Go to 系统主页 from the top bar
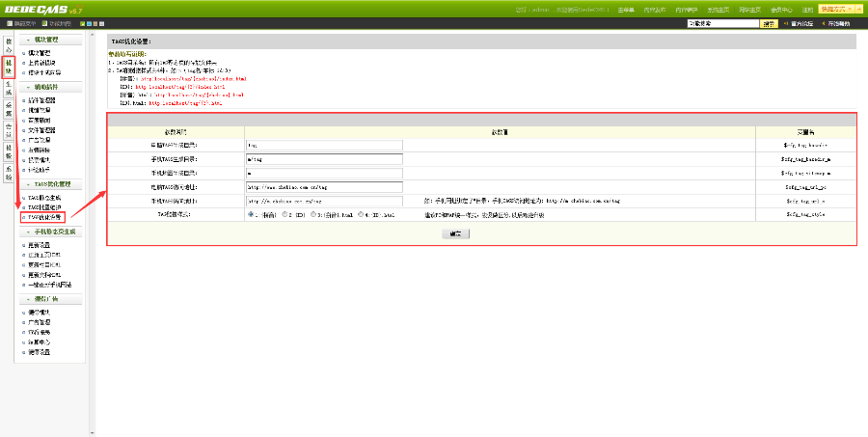This screenshot has height=437, width=868. point(718,10)
